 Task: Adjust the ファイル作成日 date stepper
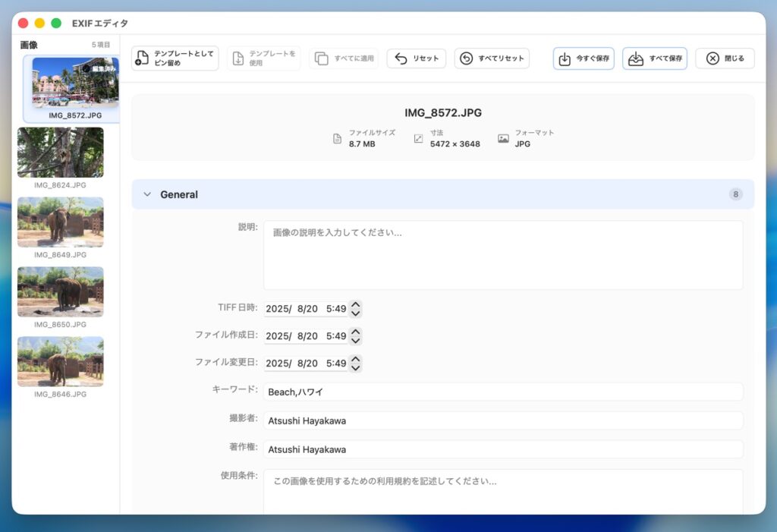coord(355,336)
